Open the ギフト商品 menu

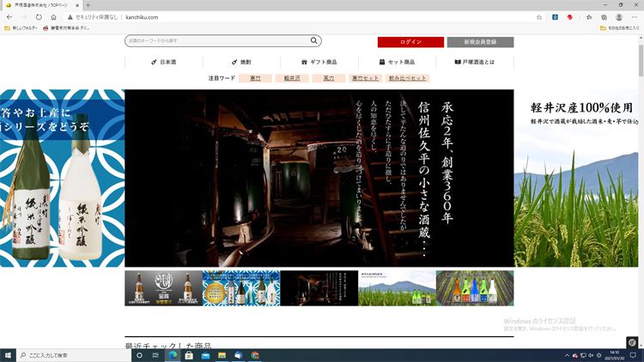(319, 62)
